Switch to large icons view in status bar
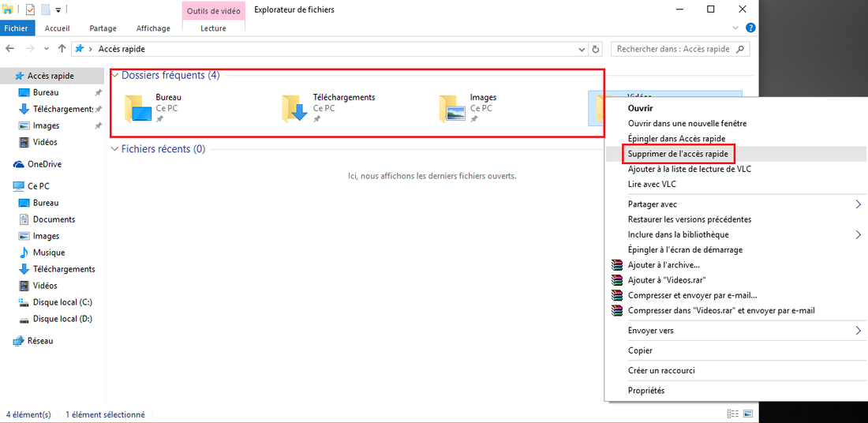The width and height of the screenshot is (868, 423). [748, 414]
